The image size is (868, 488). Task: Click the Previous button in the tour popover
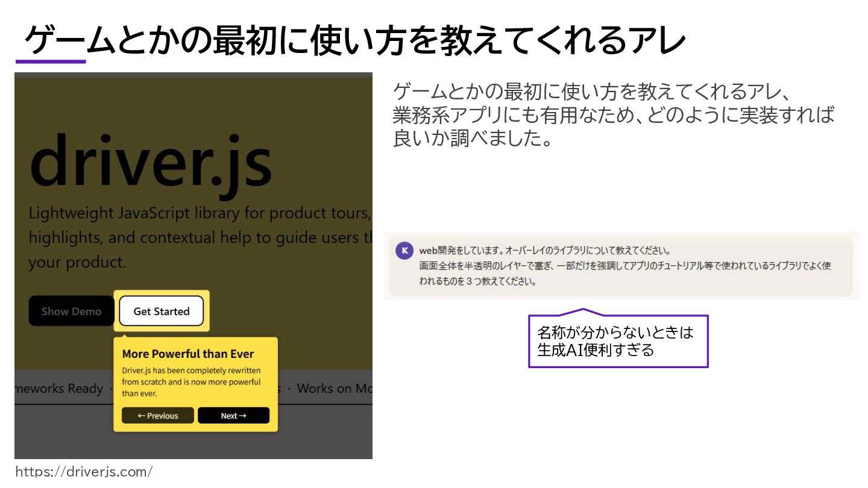click(x=158, y=416)
